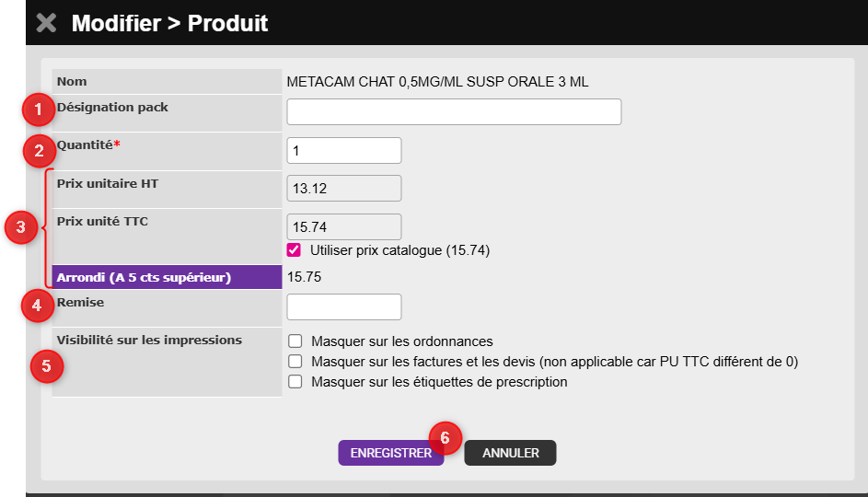Close the Modifier Produit dialog with X
Image resolution: width=868 pixels, height=497 pixels.
tap(46, 23)
